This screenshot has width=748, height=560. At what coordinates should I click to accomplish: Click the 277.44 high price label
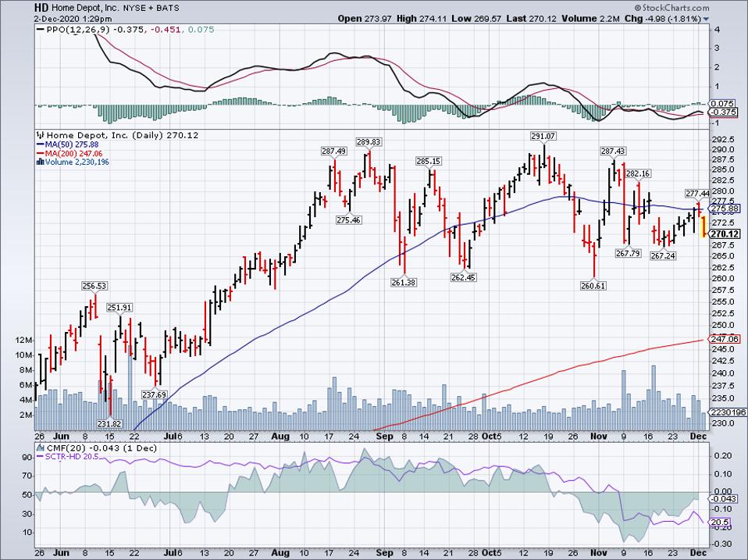click(x=697, y=193)
